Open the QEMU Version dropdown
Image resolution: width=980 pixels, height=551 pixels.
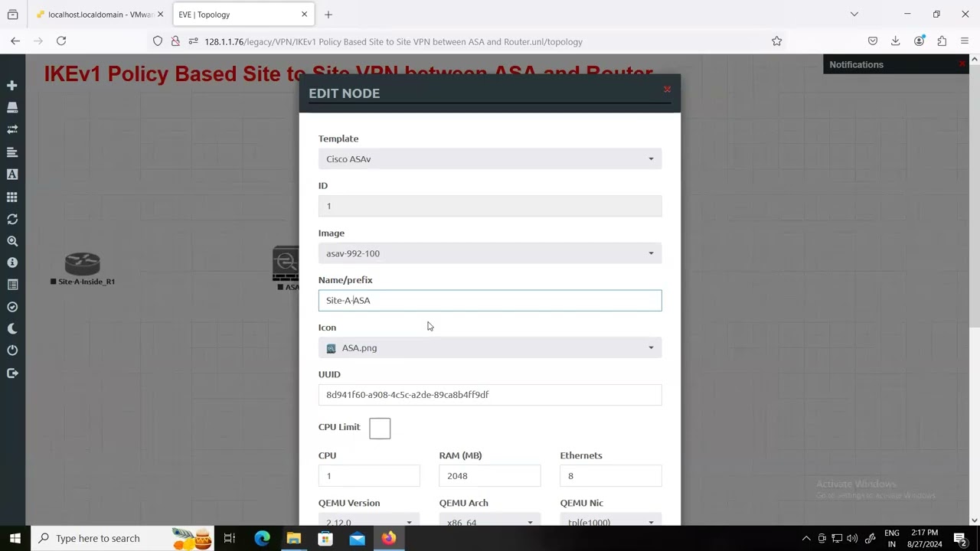(369, 519)
